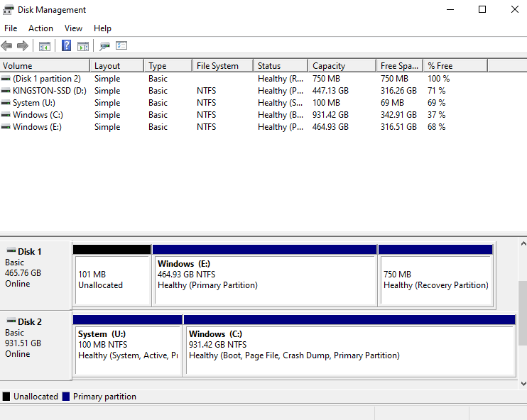Open the Action menu
Image resolution: width=527 pixels, height=420 pixels.
[x=40, y=28]
